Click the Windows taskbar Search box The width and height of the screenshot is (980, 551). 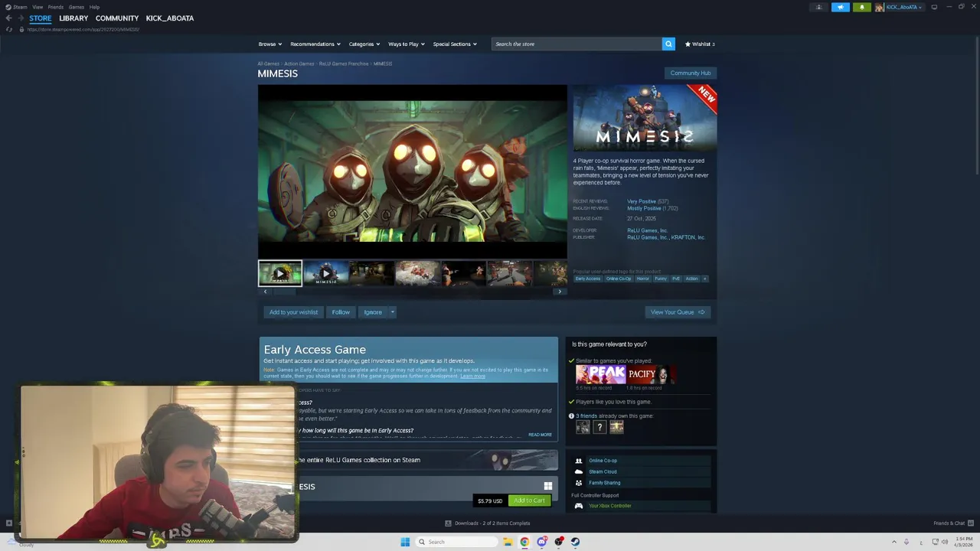(456, 542)
